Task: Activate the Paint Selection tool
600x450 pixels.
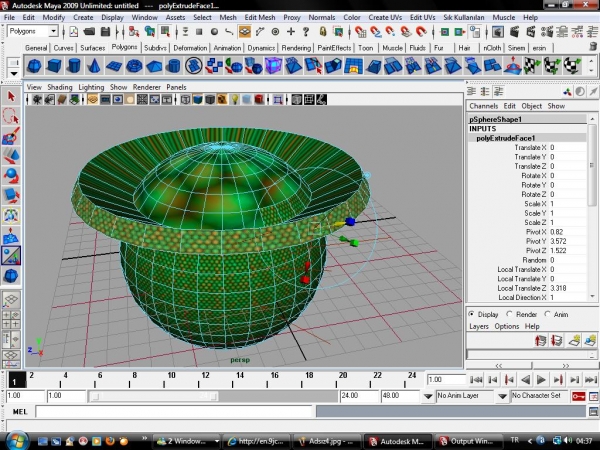Action: click(11, 136)
